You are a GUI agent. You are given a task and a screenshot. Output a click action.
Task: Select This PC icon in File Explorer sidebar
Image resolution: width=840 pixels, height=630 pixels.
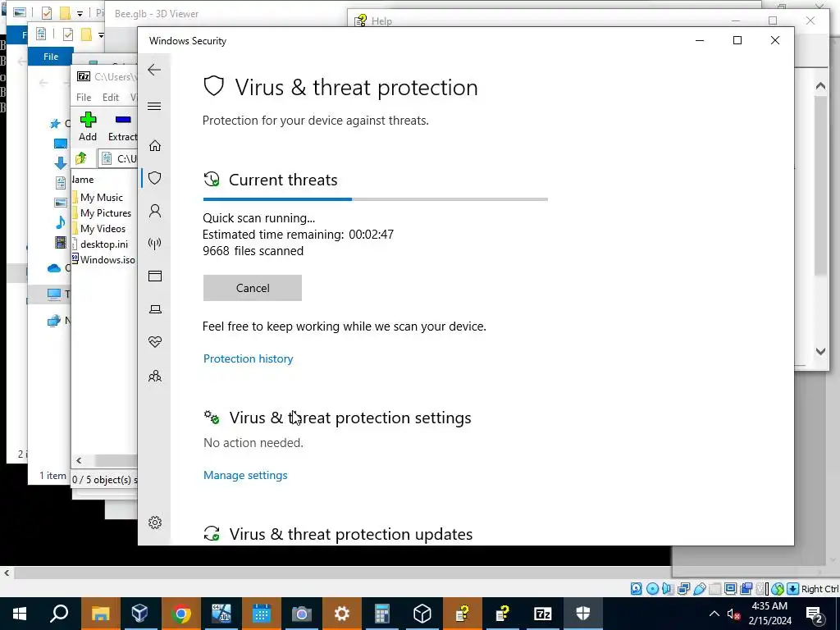tap(53, 294)
